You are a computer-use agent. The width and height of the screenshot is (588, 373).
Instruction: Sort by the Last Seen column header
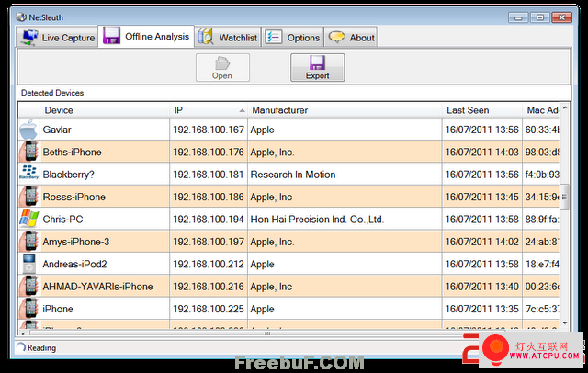pos(481,110)
